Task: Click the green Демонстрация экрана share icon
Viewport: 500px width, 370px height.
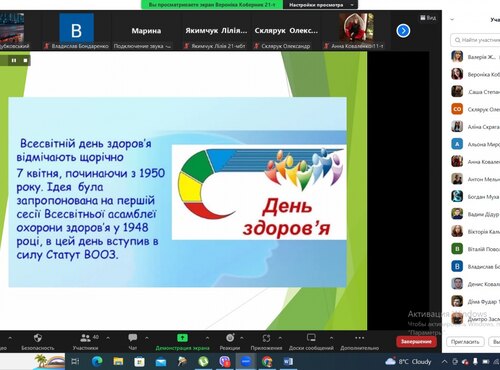Action: [x=182, y=338]
